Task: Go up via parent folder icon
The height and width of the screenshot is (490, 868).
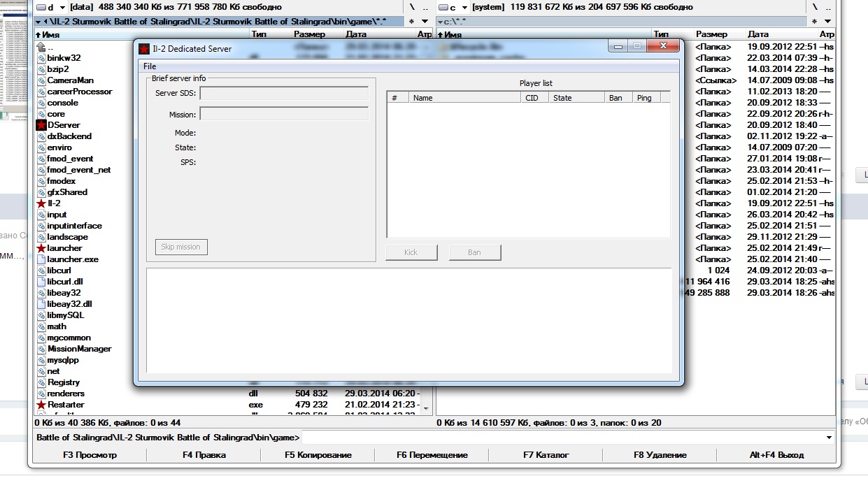Action: coord(41,47)
